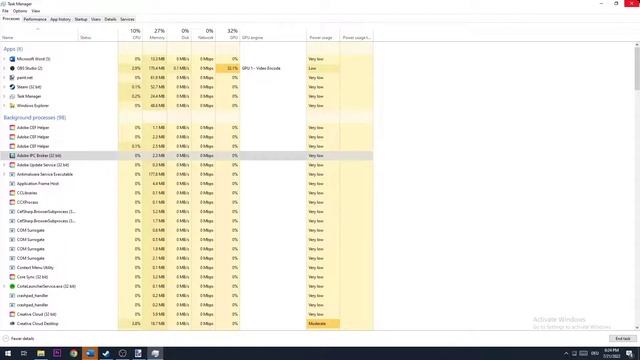The width and height of the screenshot is (640, 360).
Task: Open Google Chrome from the taskbar
Action: 73,353
